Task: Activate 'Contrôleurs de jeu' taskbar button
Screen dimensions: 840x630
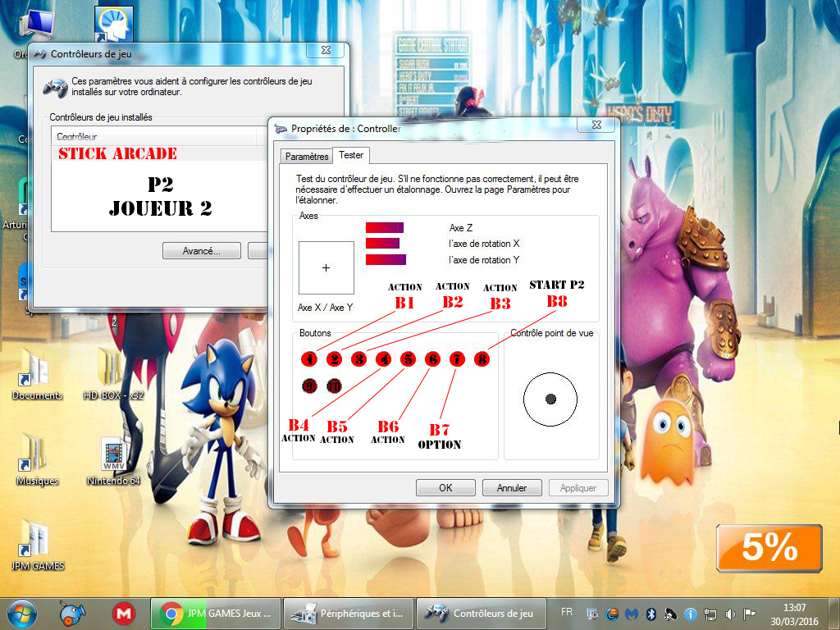Action: pos(481,614)
